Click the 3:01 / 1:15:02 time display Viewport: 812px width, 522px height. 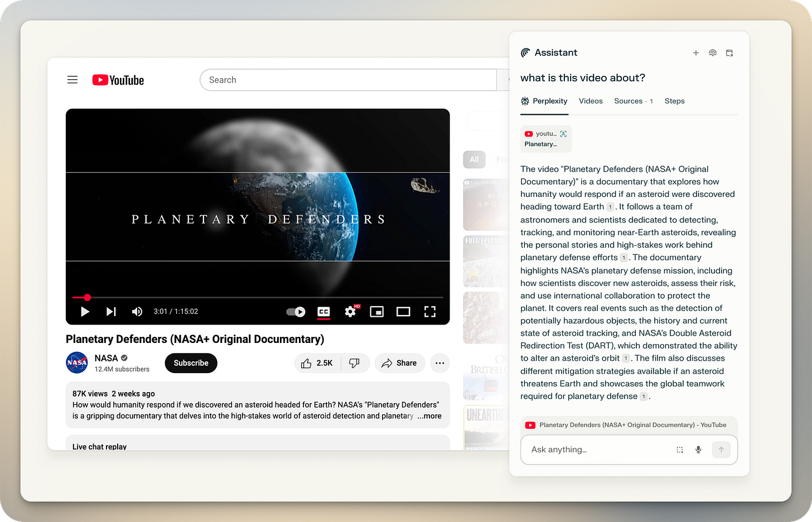(176, 311)
